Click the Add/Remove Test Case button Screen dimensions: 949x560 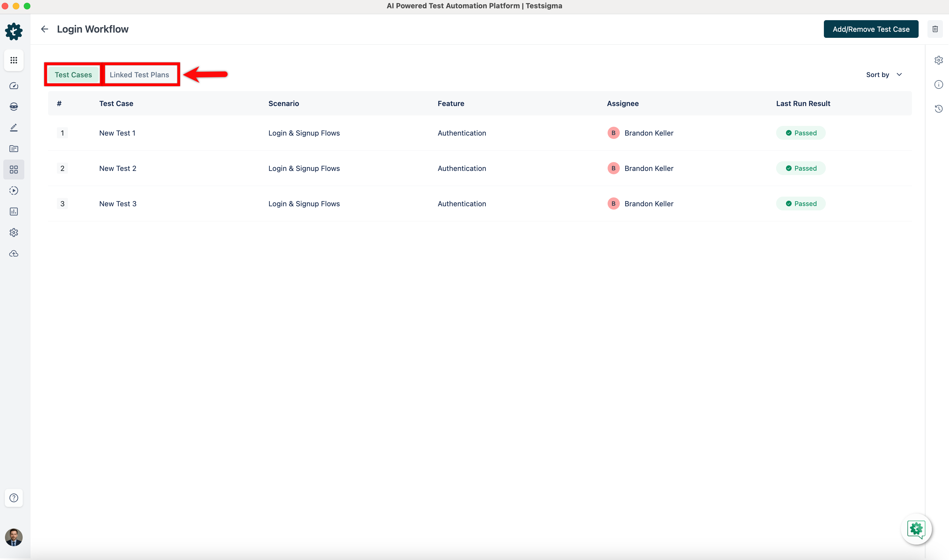(871, 29)
